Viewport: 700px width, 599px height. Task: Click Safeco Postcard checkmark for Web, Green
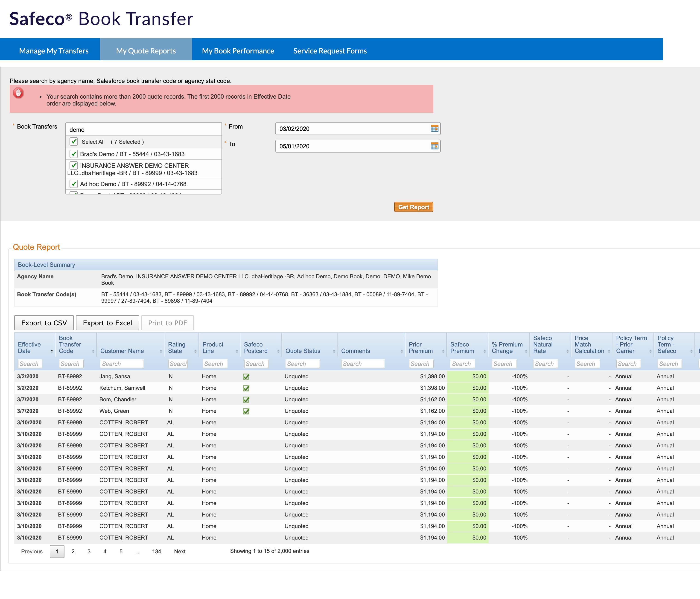click(x=246, y=411)
